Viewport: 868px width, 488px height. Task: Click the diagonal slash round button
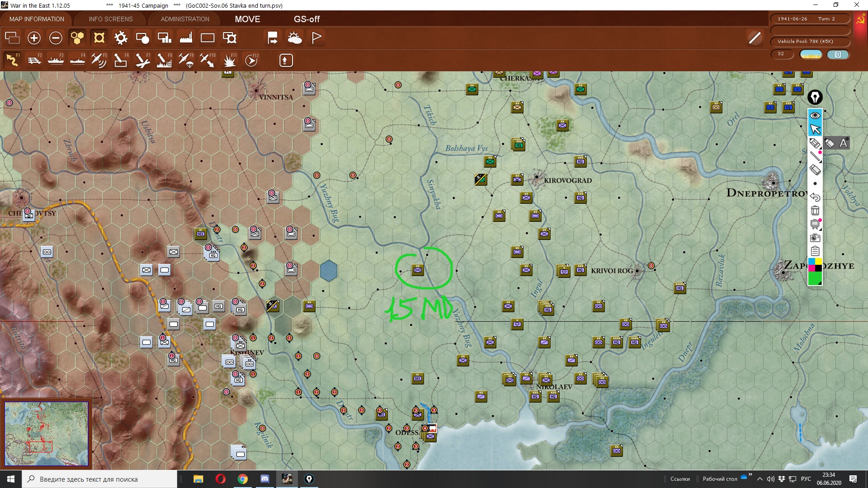coord(755,38)
